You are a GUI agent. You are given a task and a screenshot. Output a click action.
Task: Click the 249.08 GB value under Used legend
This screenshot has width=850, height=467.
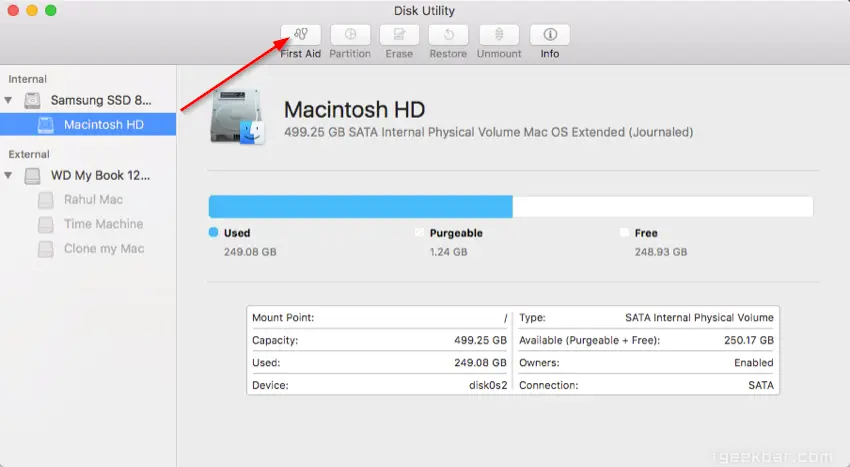(250, 252)
